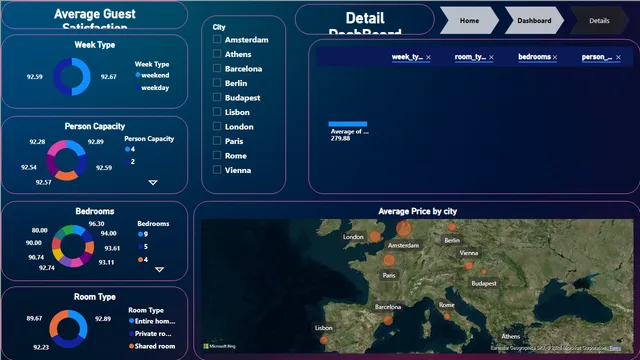Viewport: 640px width, 360px height.
Task: Click Bedrooms legend dot for 4
Action: [140, 259]
